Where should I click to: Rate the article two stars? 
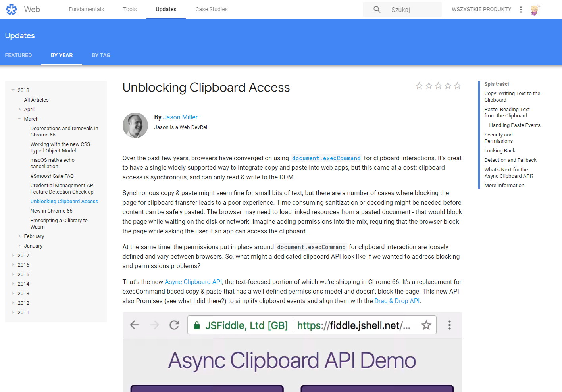(x=429, y=86)
